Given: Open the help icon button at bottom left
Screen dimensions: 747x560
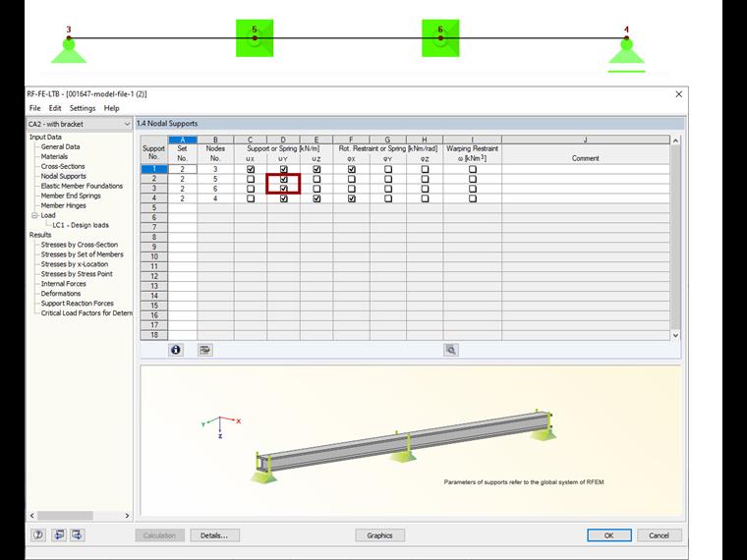Looking at the screenshot, I should [x=38, y=534].
